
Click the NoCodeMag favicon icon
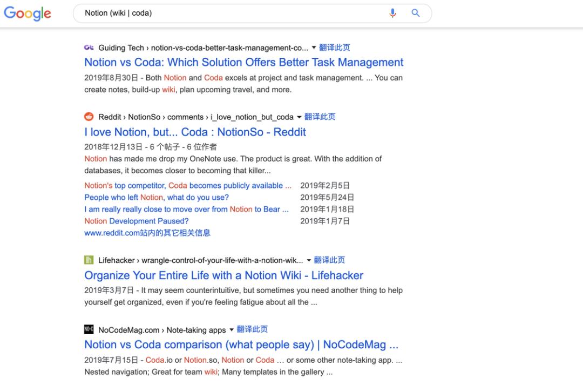tap(89, 329)
